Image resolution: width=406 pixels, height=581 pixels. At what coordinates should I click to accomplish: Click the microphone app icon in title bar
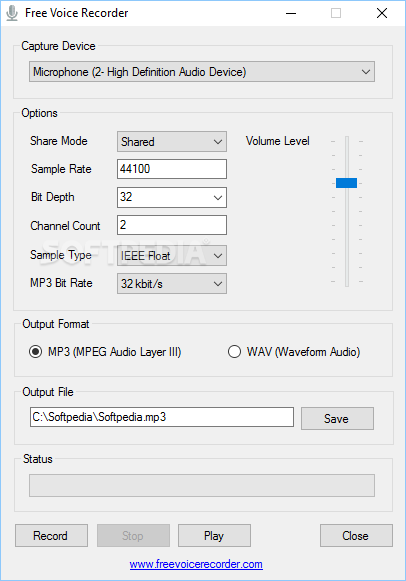[x=12, y=13]
